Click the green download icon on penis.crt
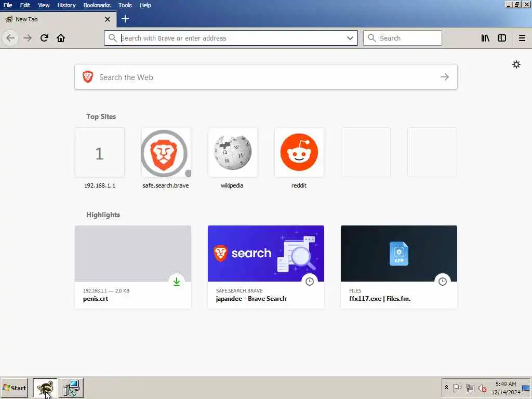This screenshot has height=399, width=532. click(x=177, y=282)
